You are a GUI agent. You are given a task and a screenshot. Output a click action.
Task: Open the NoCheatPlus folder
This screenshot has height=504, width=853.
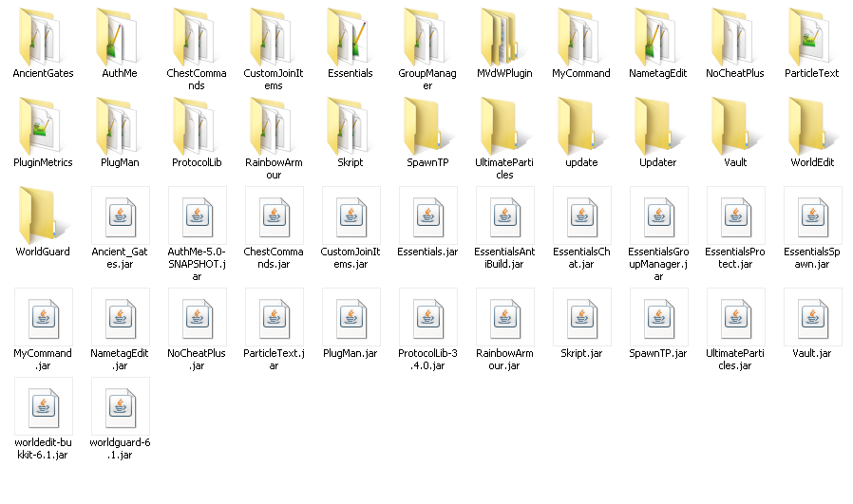[x=735, y=36]
